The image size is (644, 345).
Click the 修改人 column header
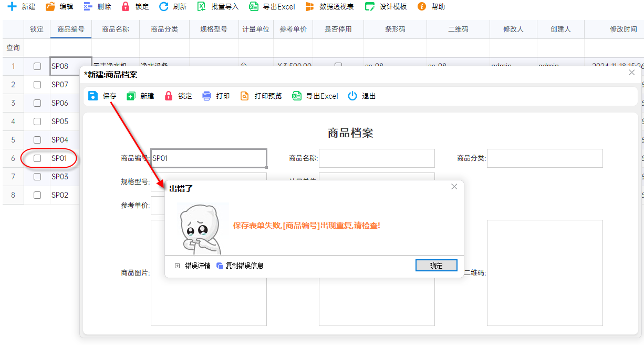[x=513, y=29]
